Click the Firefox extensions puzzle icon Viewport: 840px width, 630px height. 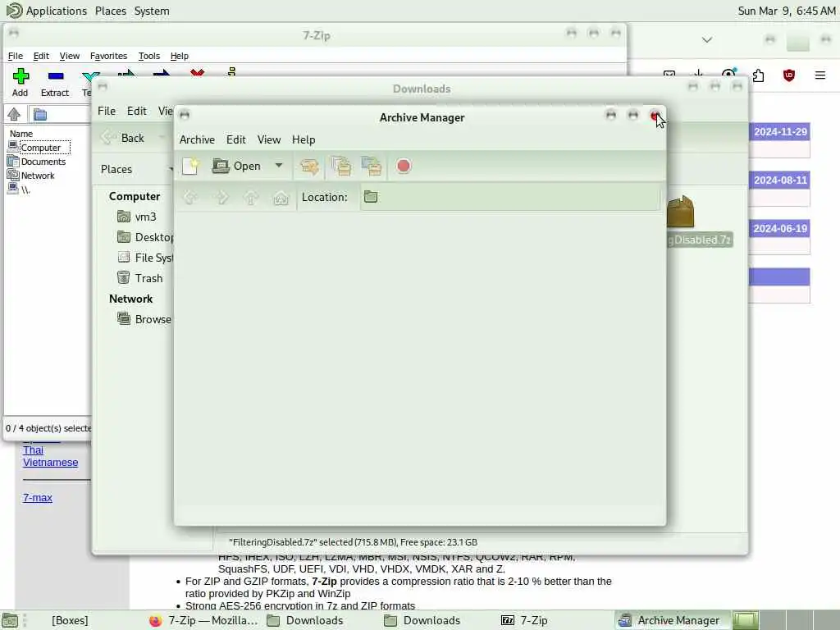pos(759,75)
